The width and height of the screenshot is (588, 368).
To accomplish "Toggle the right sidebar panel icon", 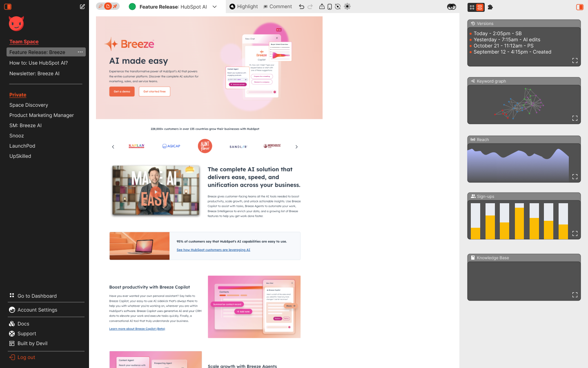I will [x=580, y=7].
